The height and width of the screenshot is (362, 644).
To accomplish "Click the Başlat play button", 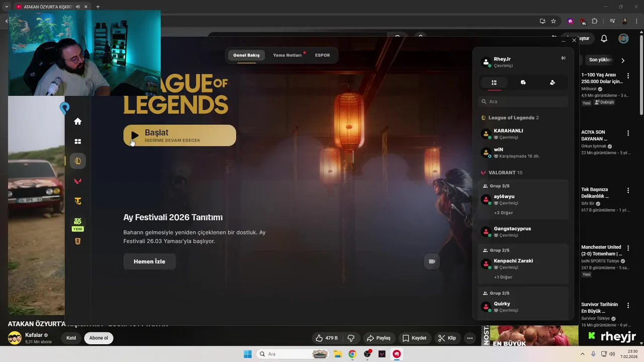I will 180,135.
